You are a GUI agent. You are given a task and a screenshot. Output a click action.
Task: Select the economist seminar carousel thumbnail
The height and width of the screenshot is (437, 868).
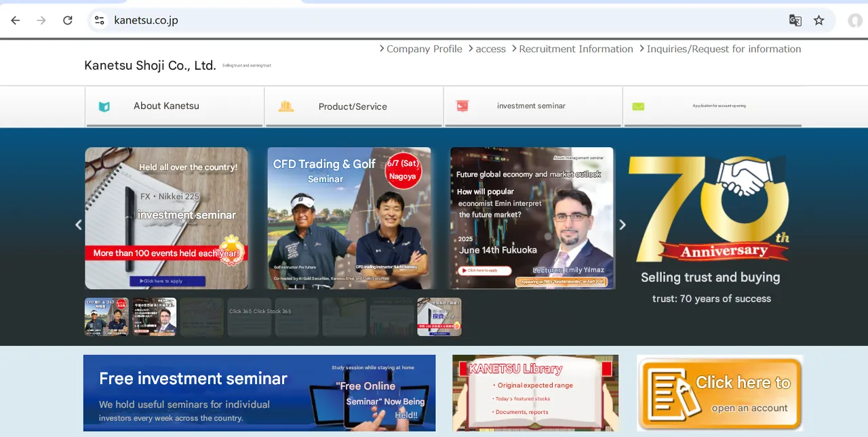pos(154,317)
